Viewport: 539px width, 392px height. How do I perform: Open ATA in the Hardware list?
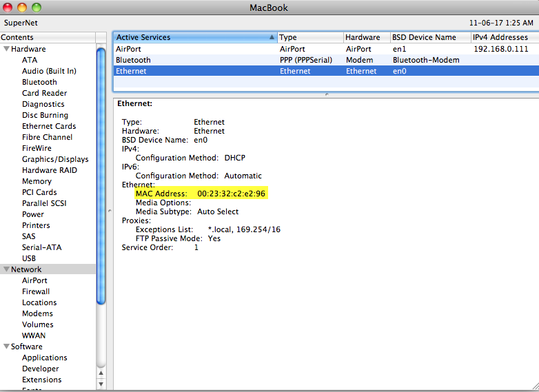point(30,60)
